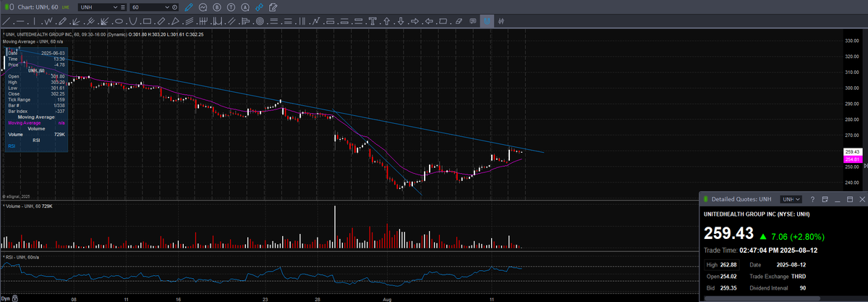Click the circled line chart icon

tap(203, 7)
